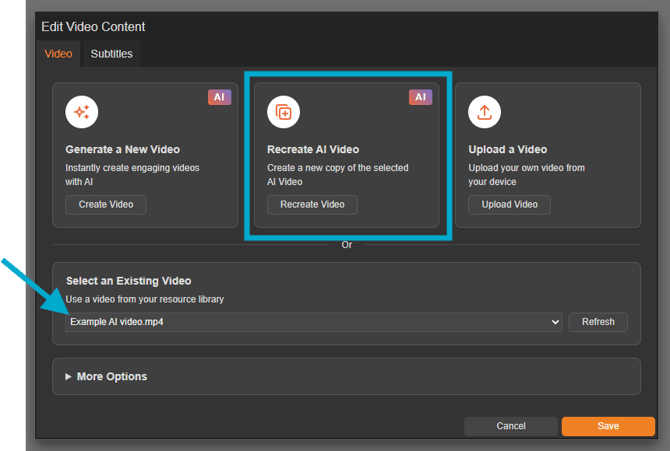Click the Edit Video Content title bar
The height and width of the screenshot is (451, 670).
93,26
